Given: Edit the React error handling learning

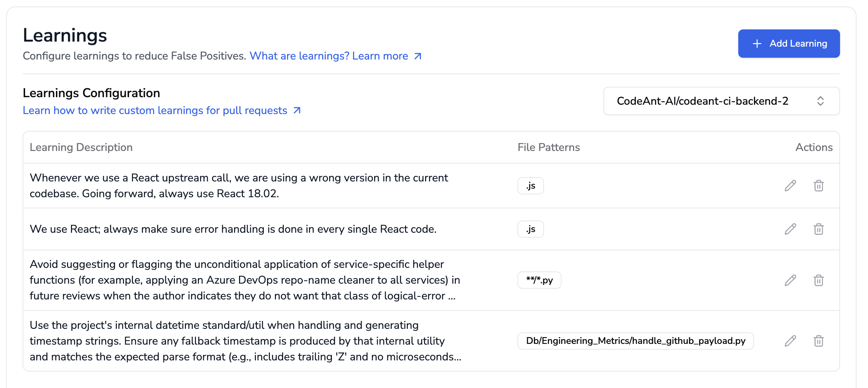Looking at the screenshot, I should click(x=790, y=229).
